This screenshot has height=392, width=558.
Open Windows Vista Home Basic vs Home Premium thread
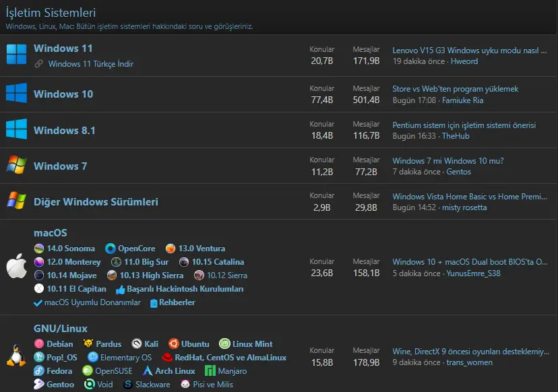pos(470,197)
